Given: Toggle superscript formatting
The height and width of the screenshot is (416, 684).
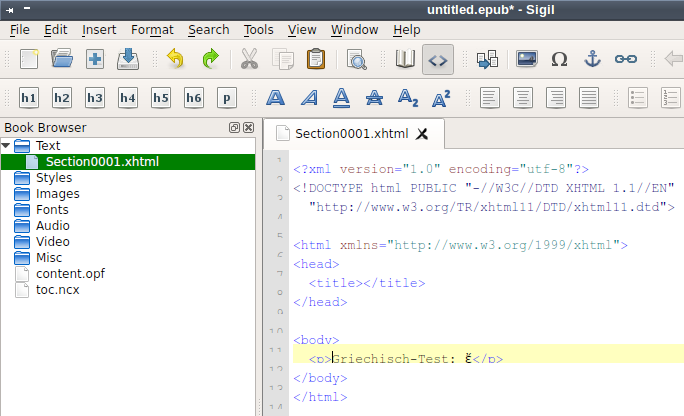Looking at the screenshot, I should [x=441, y=98].
